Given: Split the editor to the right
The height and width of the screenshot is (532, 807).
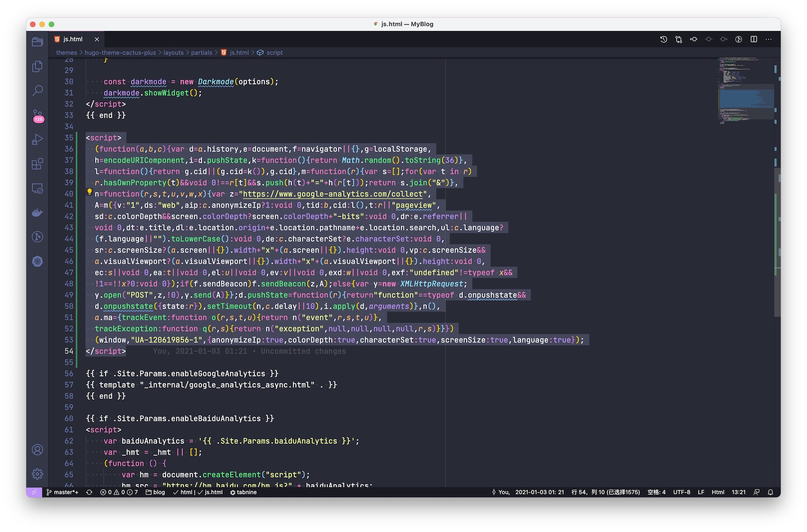Looking at the screenshot, I should 754,39.
